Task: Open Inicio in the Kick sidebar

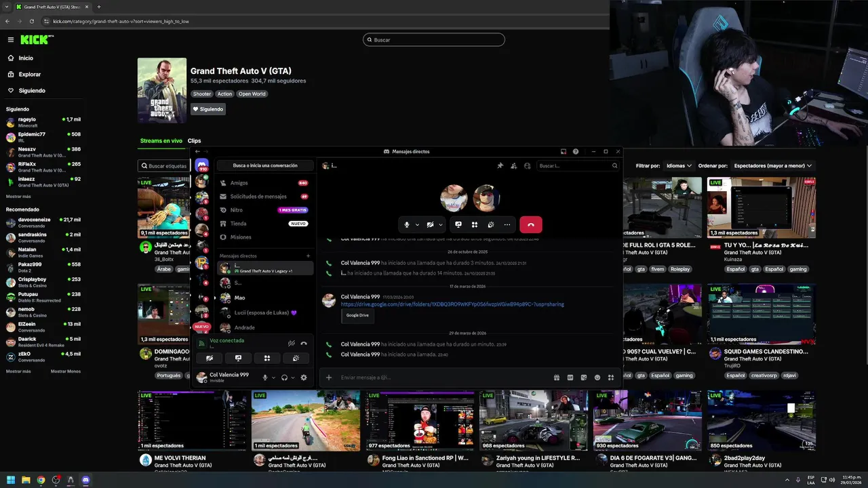Action: [x=26, y=58]
